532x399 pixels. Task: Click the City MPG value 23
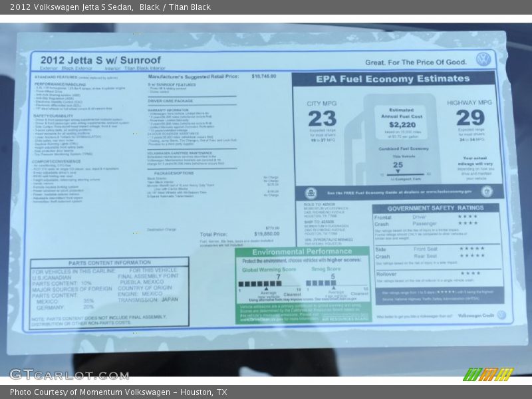click(x=322, y=118)
